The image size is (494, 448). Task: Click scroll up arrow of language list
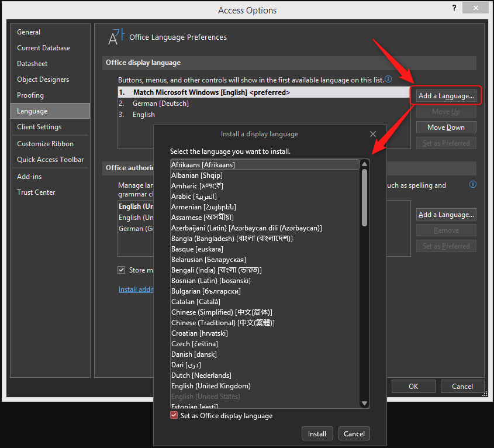click(365, 164)
